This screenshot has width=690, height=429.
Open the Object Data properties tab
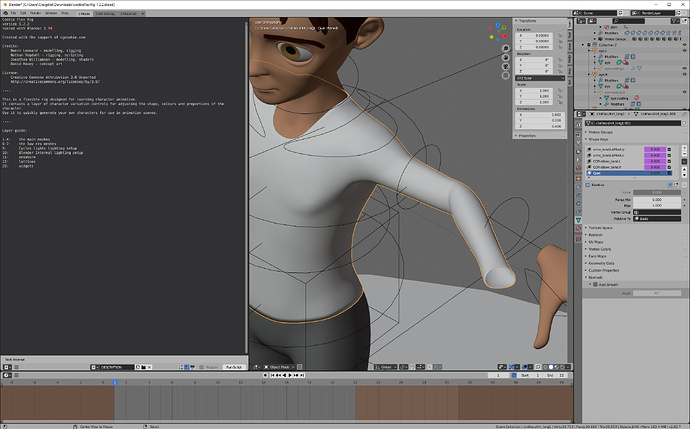pos(578,220)
